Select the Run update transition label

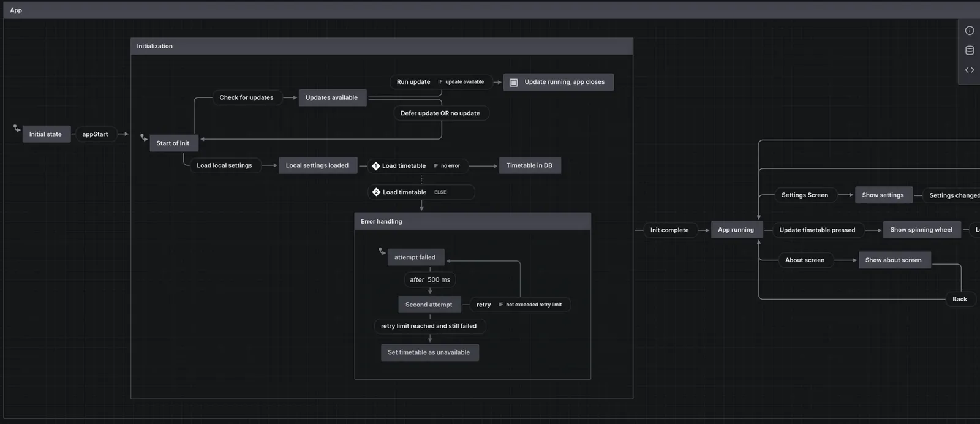(x=413, y=82)
